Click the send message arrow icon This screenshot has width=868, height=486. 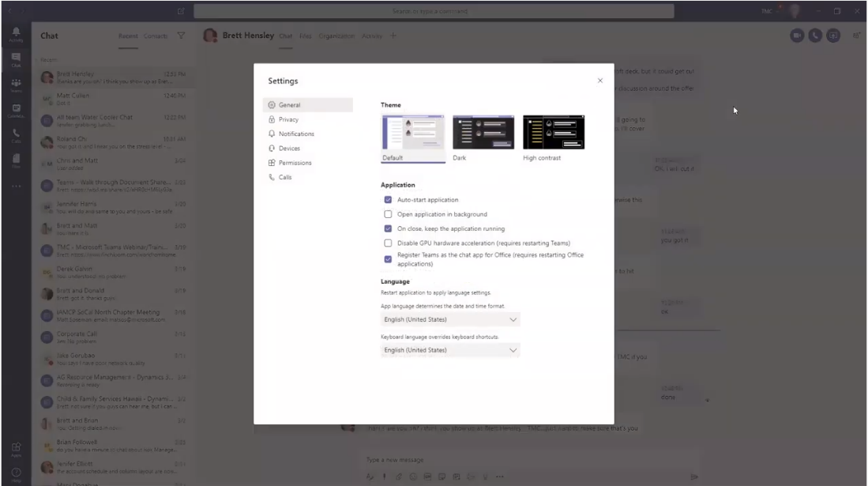tap(694, 477)
